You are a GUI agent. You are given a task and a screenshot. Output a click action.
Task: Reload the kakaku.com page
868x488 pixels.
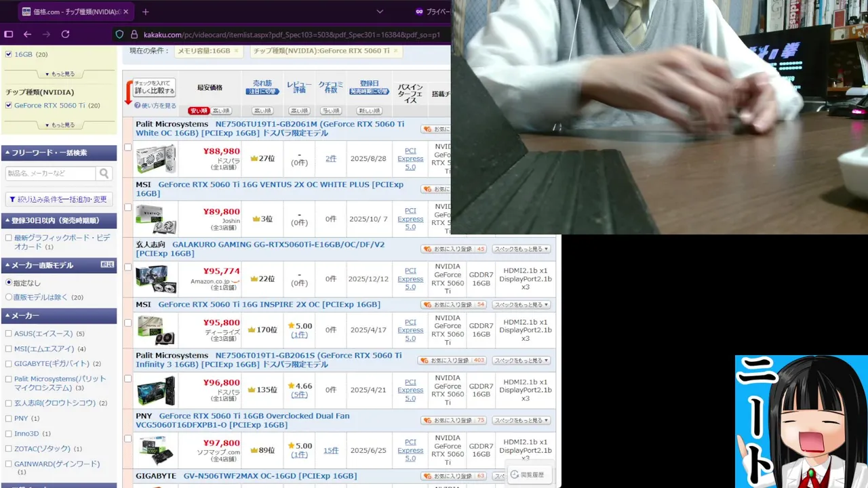(65, 34)
